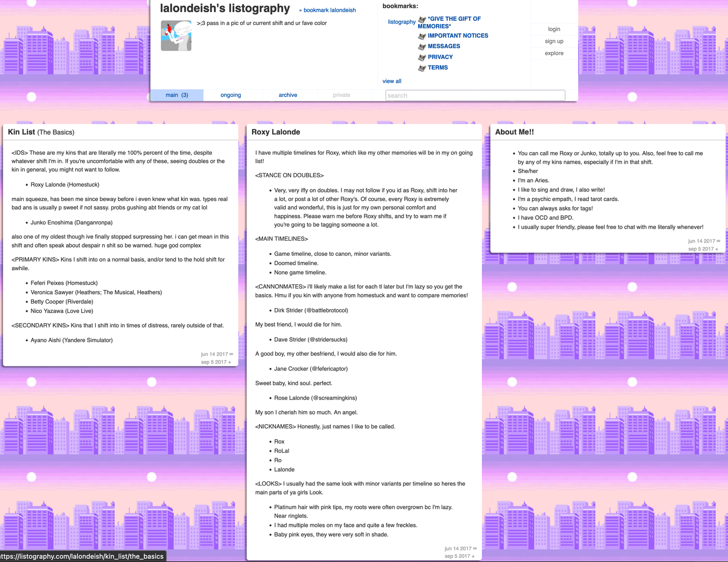Open the Kin List (The Basics) list title
Image resolution: width=728 pixels, height=562 pixels.
(41, 132)
